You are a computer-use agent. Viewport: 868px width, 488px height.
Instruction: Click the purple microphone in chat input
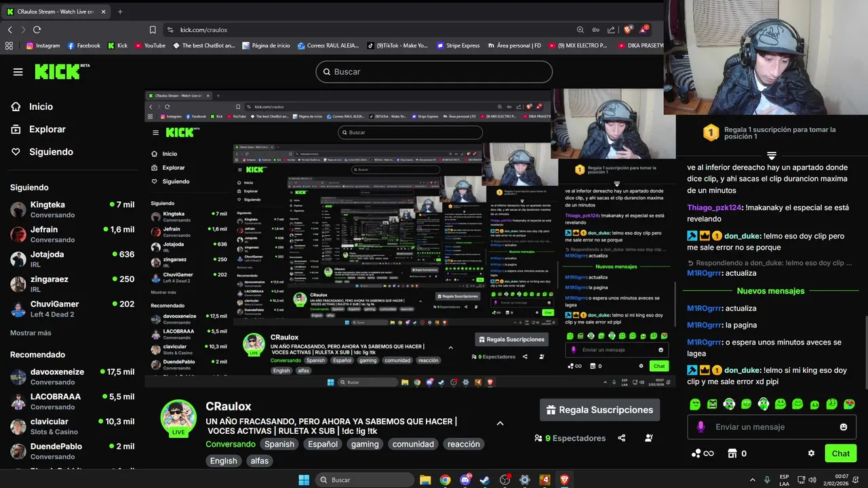tap(701, 427)
